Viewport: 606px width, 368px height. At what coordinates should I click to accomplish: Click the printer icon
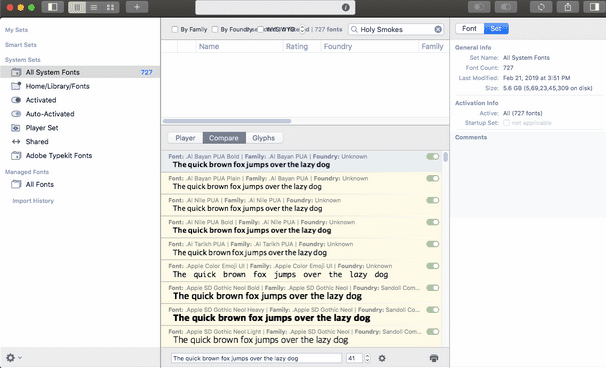(434, 358)
